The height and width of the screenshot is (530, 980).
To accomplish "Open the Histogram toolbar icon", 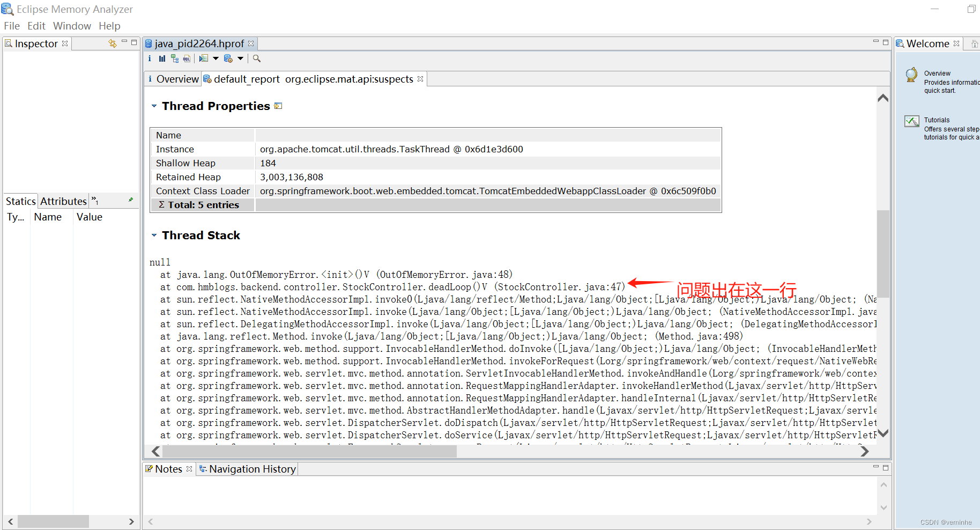I will 162,58.
